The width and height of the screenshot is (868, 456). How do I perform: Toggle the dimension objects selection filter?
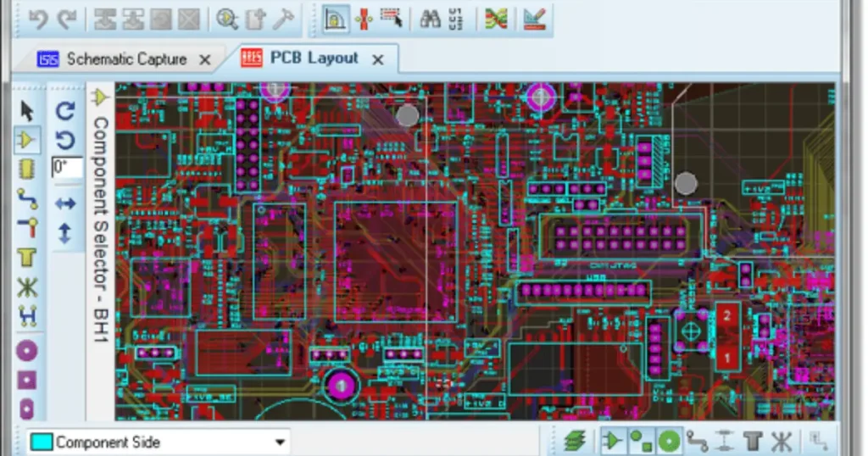[x=725, y=442]
